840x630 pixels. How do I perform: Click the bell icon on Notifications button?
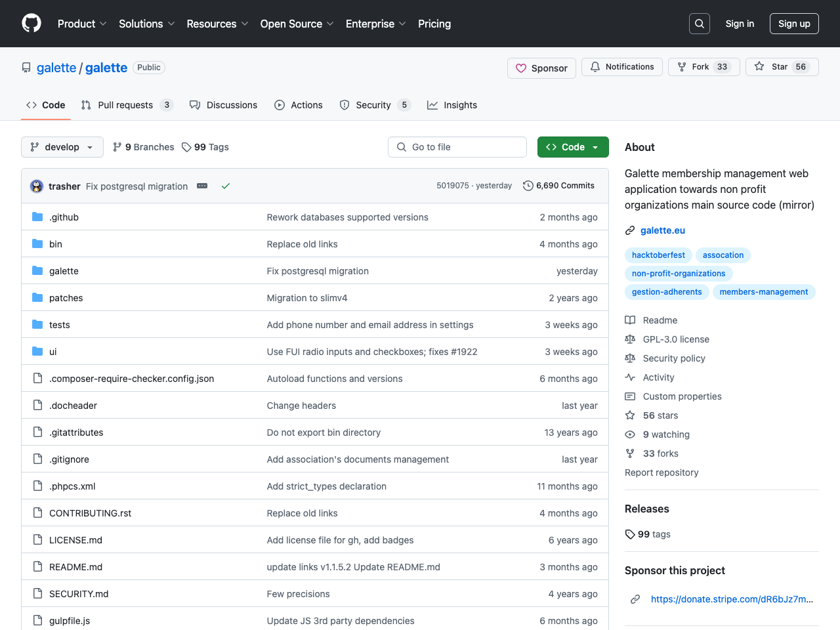pyautogui.click(x=595, y=67)
